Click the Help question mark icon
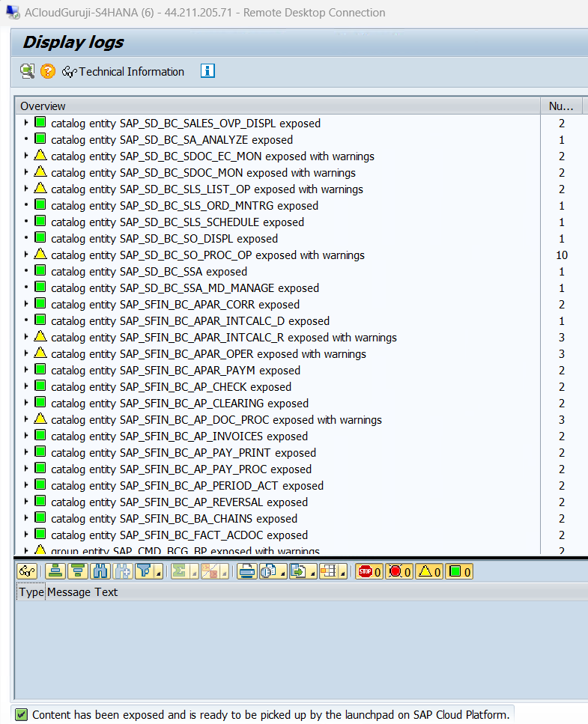The image size is (588, 724). [x=48, y=72]
